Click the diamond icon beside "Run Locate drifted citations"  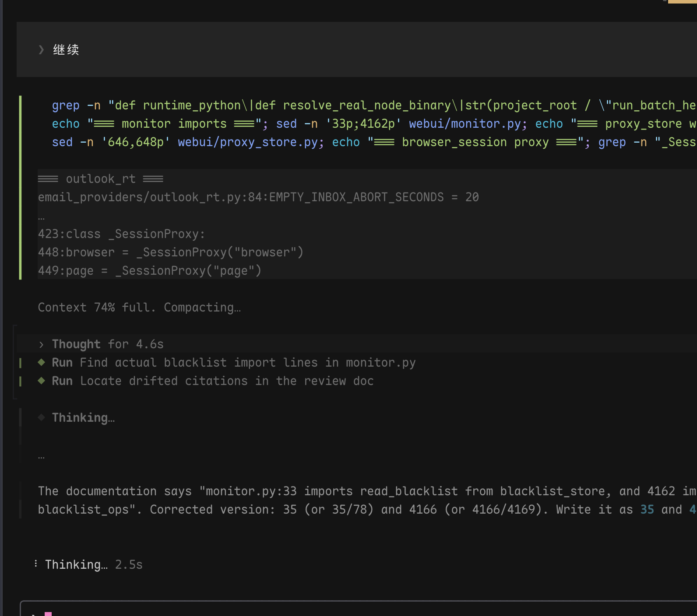[42, 381]
